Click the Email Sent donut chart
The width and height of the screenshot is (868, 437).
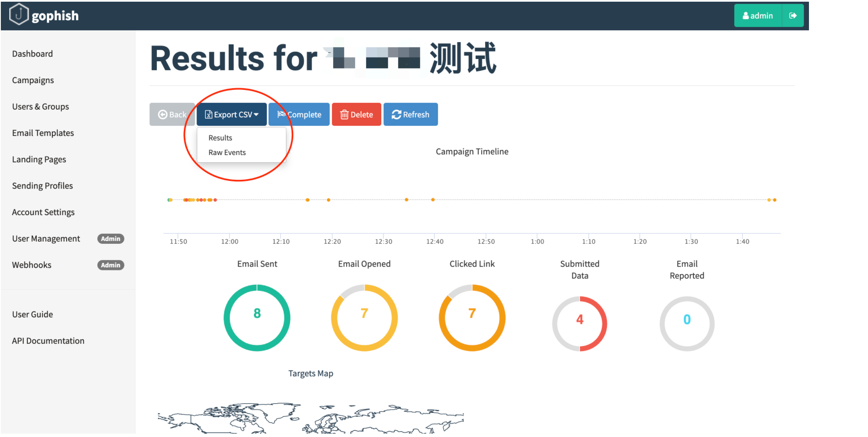point(257,318)
